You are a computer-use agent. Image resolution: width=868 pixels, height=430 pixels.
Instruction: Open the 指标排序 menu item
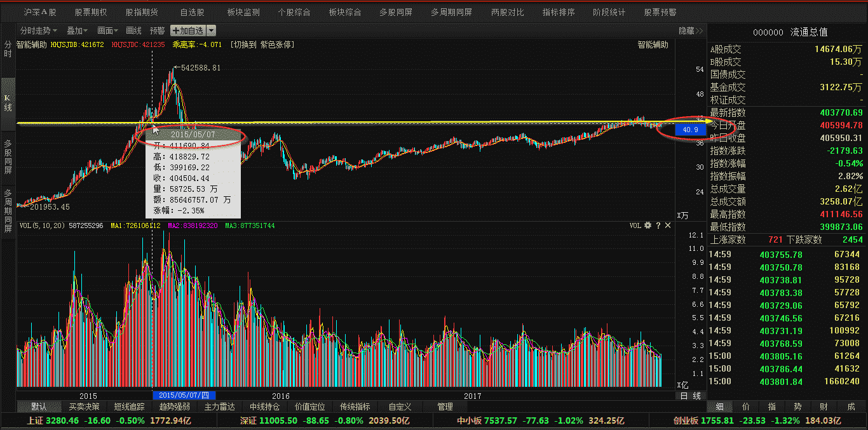coord(559,12)
